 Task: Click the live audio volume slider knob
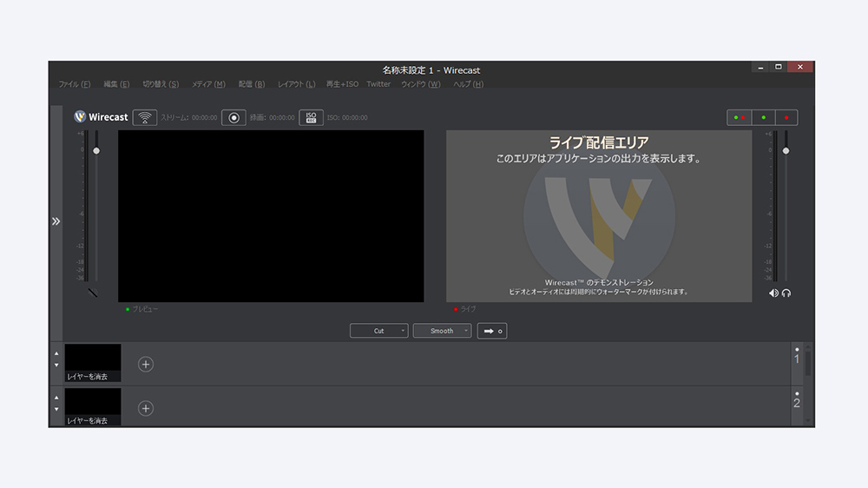[786, 151]
